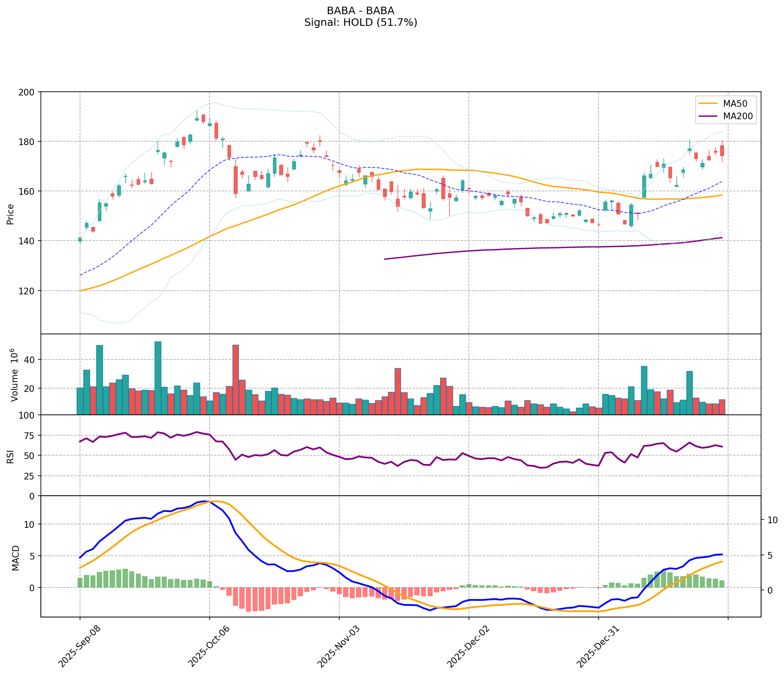Screen dimensions: 784x675
Task: Click the 40 tick on the volume axis
Action: click(x=31, y=359)
